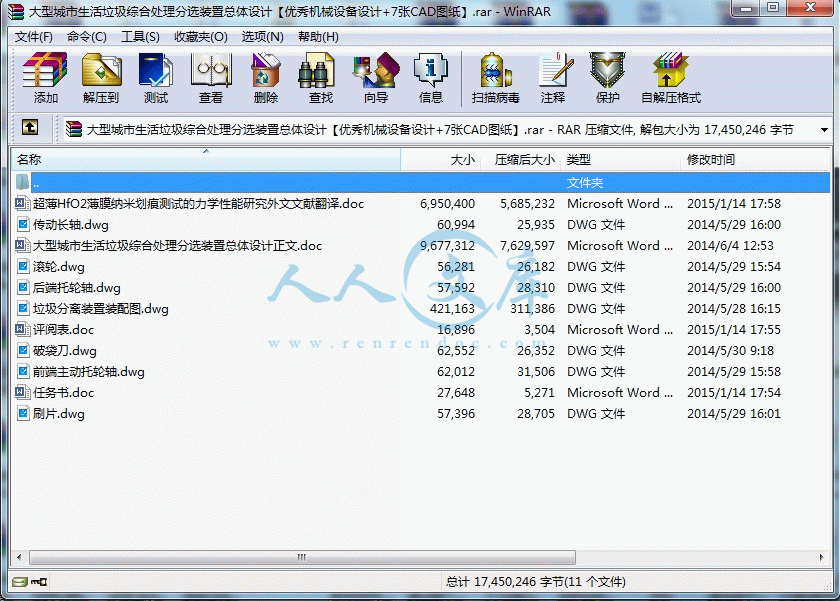Select the file 后端托轮轴.dwg
The width and height of the screenshot is (840, 601).
click(77, 288)
